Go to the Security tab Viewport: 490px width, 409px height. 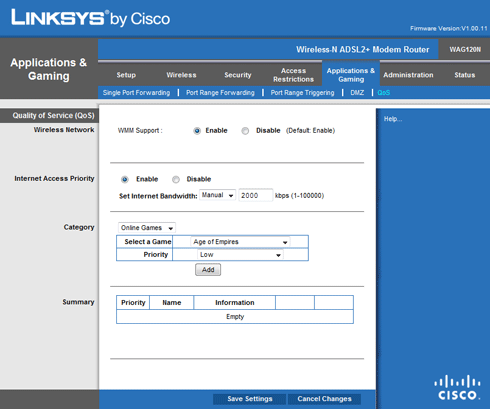238,75
